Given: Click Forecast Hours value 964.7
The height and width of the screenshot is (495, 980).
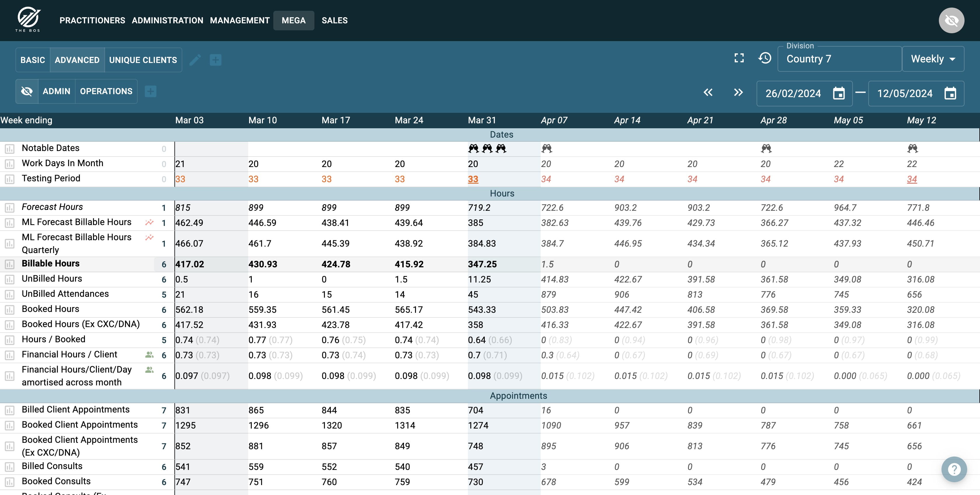Looking at the screenshot, I should click(845, 208).
